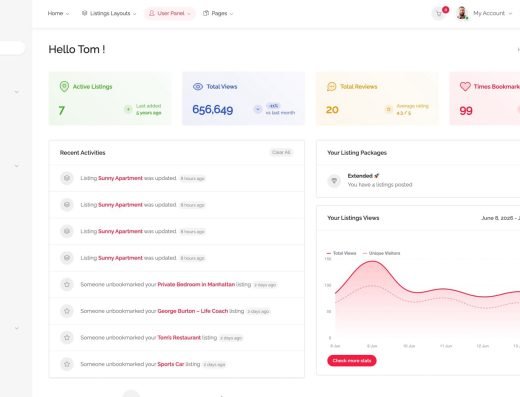Click the red cart notification badge
The width and height of the screenshot is (520, 397).
pyautogui.click(x=445, y=10)
